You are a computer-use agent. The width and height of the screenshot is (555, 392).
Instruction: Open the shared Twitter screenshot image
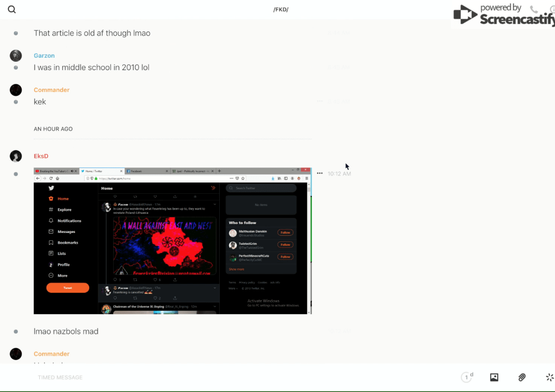click(x=172, y=241)
